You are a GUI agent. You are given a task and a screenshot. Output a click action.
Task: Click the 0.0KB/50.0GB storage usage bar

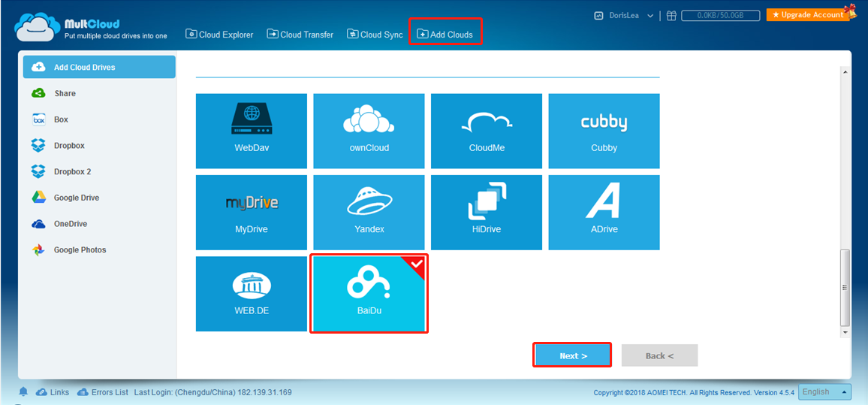[x=720, y=16]
